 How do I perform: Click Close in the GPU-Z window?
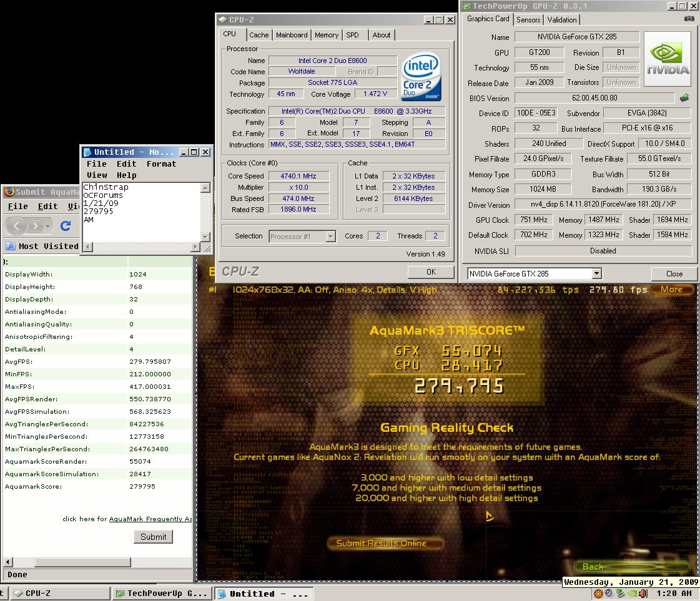pos(674,273)
